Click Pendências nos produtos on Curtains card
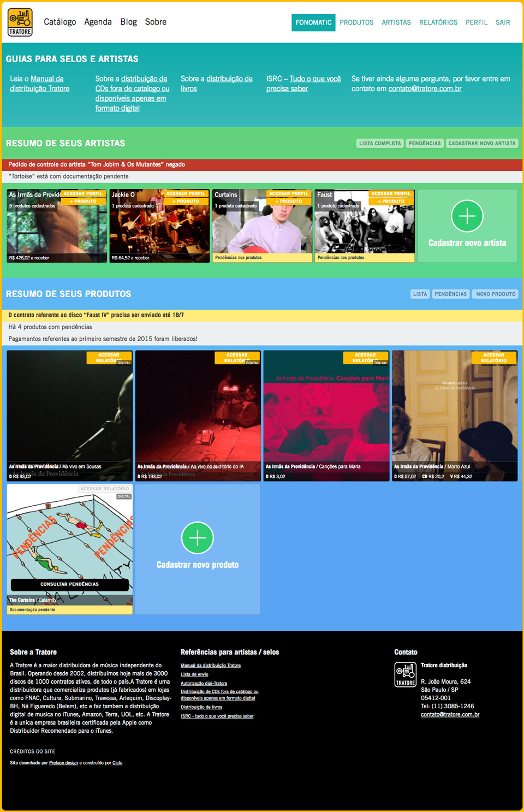 (262, 258)
